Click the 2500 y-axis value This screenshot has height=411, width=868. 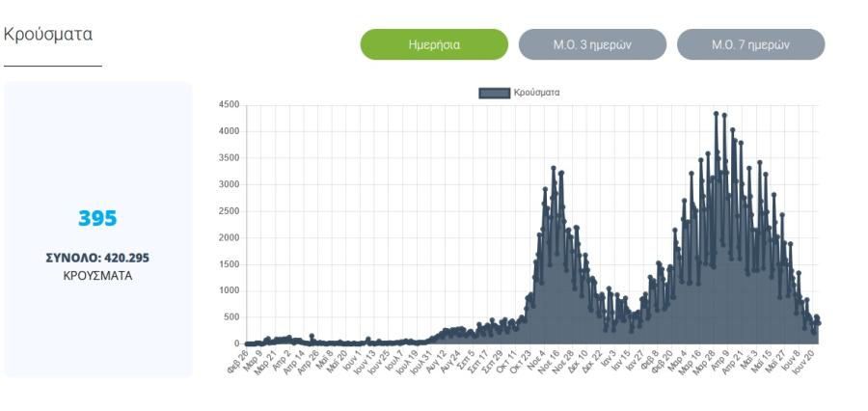click(230, 211)
